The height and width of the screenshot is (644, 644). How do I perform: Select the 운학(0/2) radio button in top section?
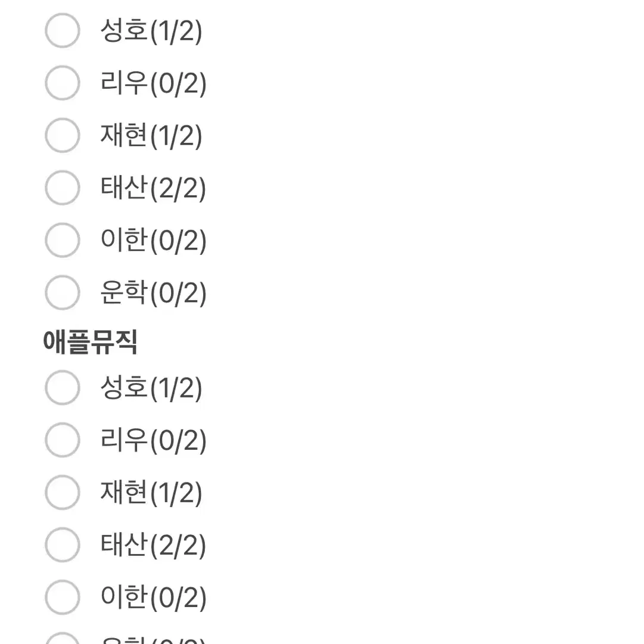point(62,292)
